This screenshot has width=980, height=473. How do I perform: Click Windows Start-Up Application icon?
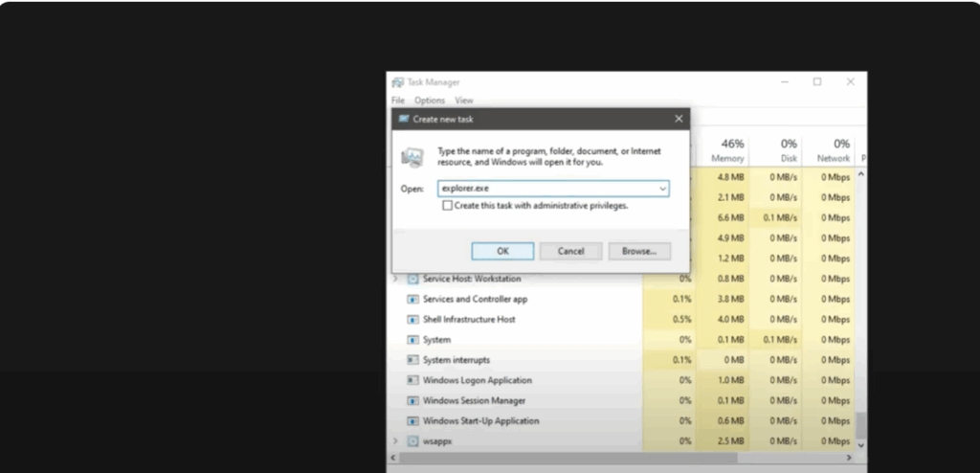click(412, 421)
